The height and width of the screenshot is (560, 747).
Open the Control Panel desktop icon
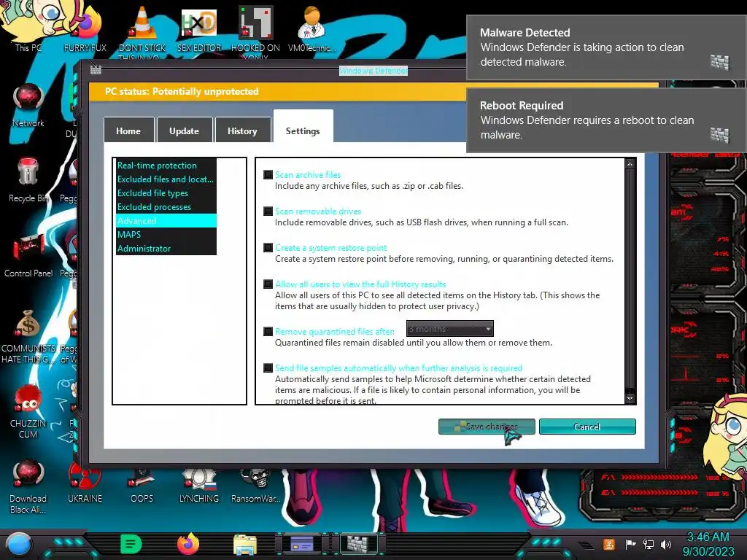click(28, 255)
